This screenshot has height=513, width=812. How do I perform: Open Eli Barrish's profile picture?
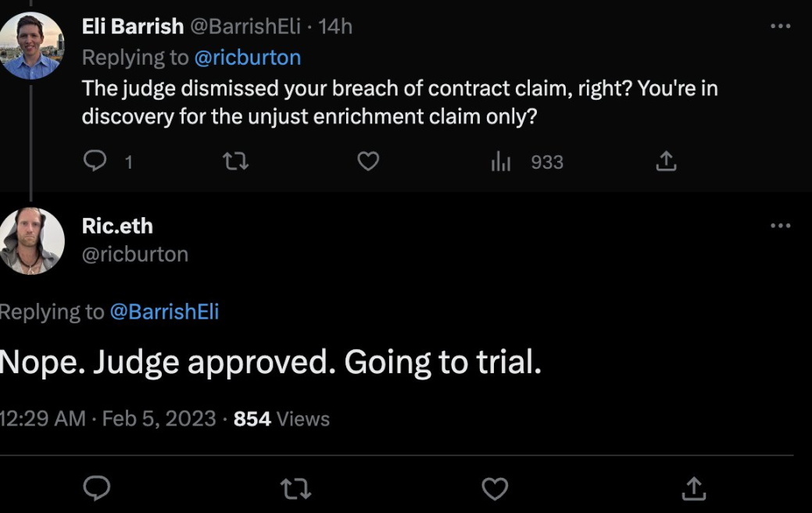pos(31,45)
